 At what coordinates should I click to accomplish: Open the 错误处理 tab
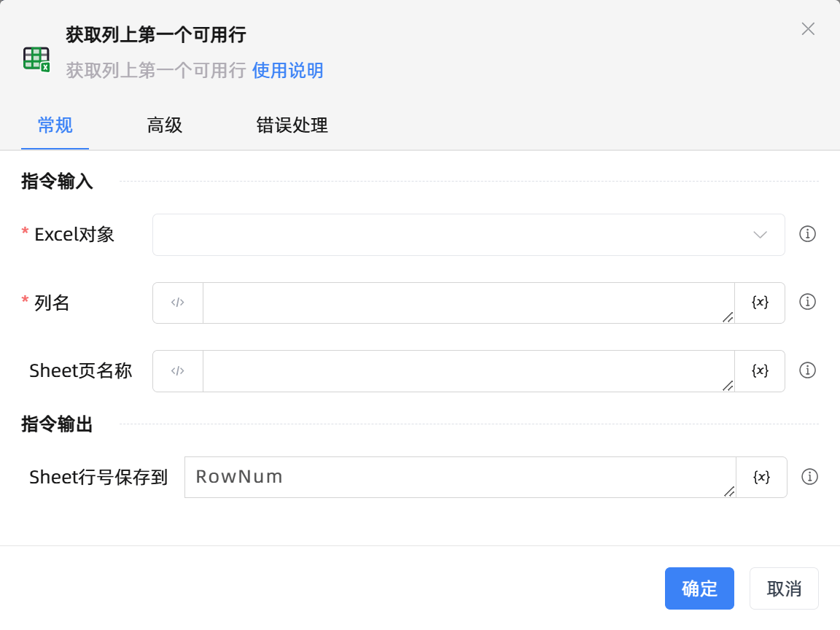coord(292,125)
